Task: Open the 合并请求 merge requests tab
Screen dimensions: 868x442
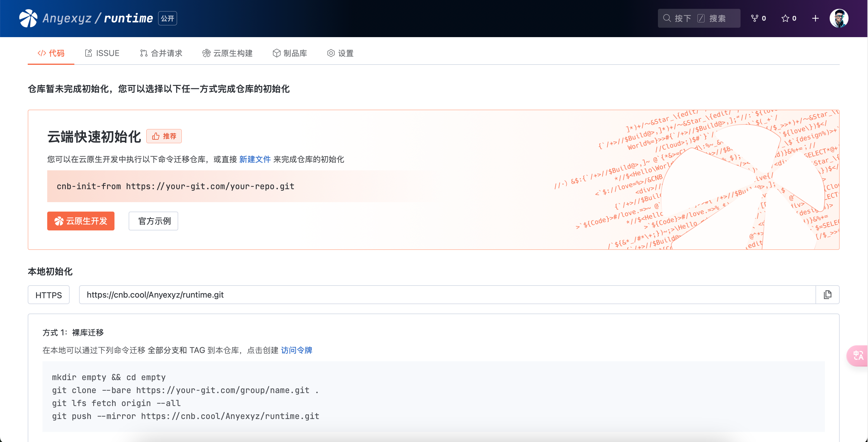Action: (161, 53)
